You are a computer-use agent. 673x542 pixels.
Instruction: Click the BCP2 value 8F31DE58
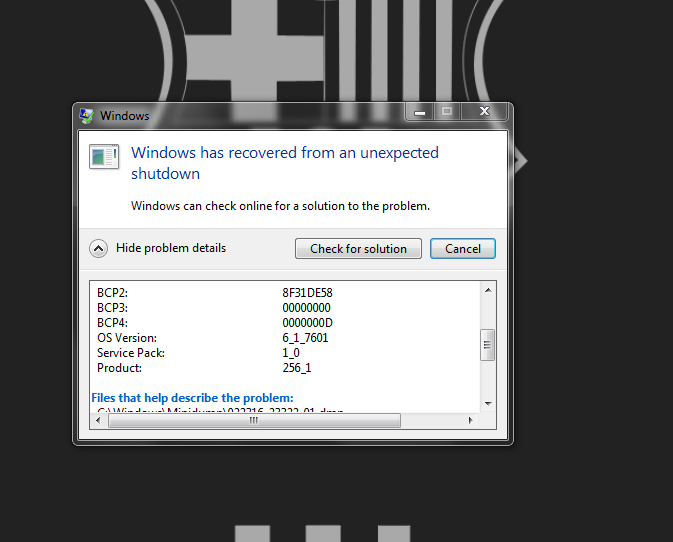coord(307,293)
